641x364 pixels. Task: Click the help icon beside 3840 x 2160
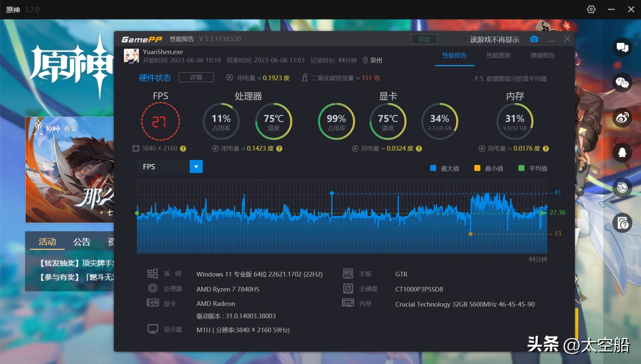(183, 149)
